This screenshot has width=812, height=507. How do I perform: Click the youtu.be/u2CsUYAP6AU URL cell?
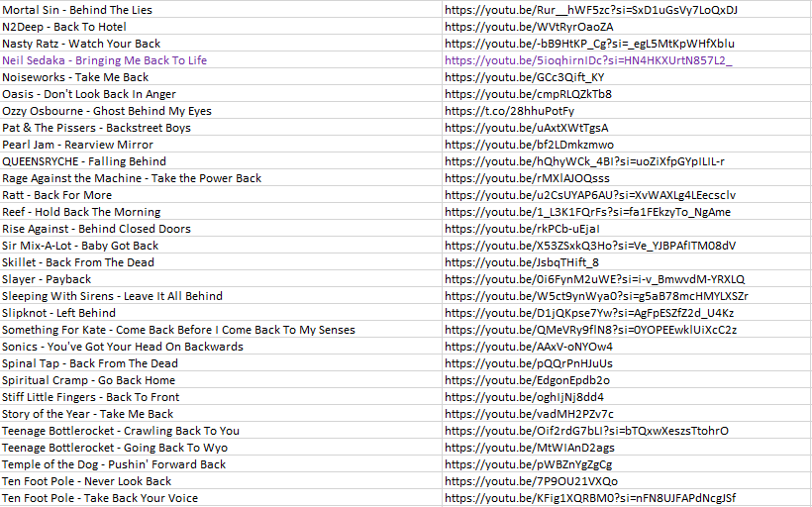(627, 195)
